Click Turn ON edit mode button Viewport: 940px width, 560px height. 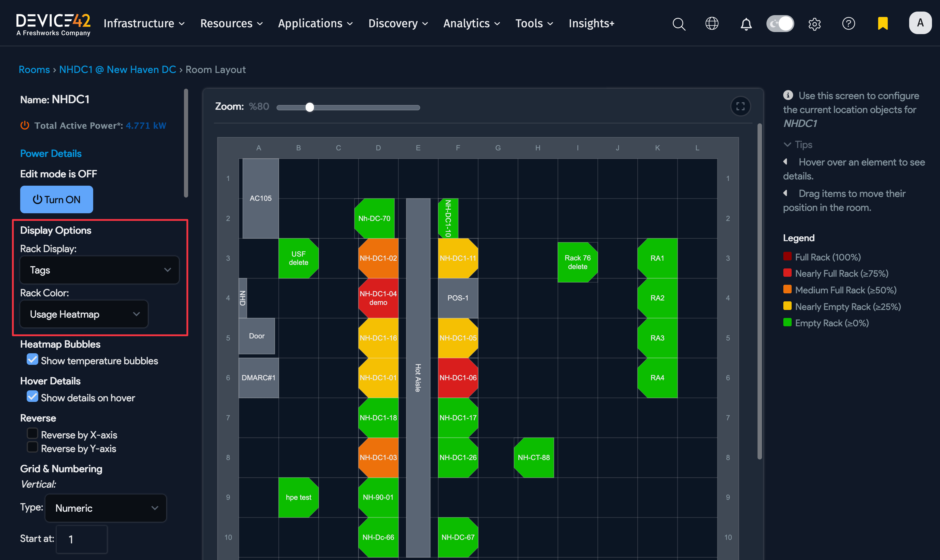tap(57, 199)
